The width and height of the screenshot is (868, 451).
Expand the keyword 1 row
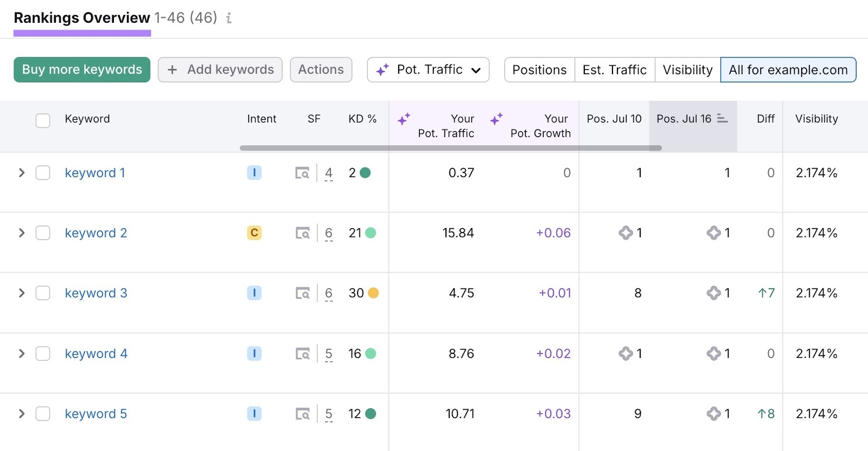tap(22, 173)
